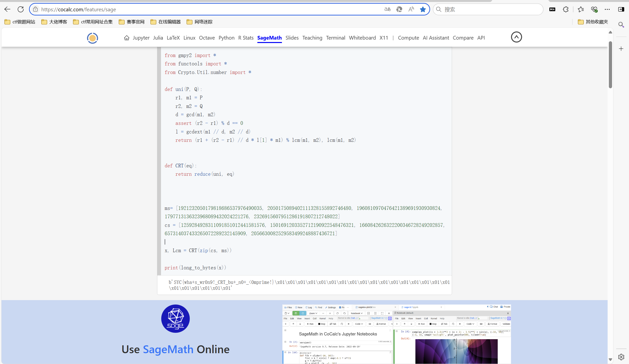Screen dimensions: 629x364
Task: Open the AI Assistant page link
Action: [436, 38]
